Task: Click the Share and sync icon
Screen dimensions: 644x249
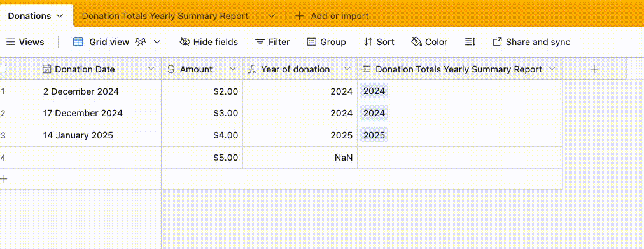Action: tap(497, 42)
